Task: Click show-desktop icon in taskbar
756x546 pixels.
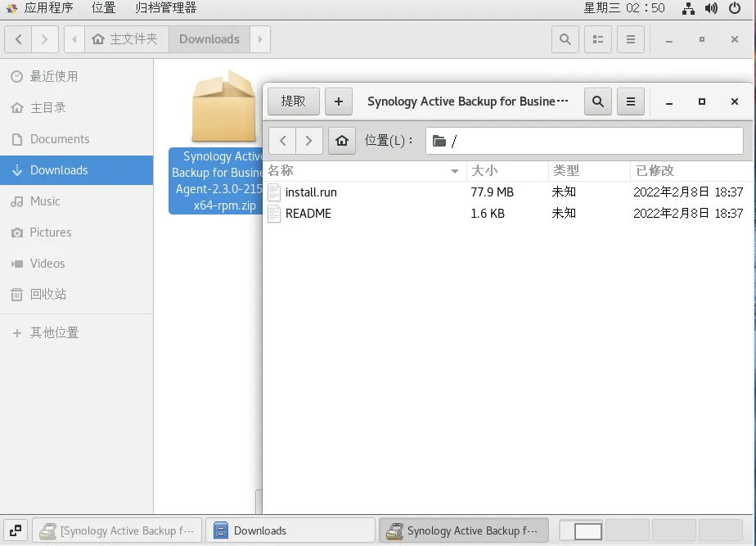Action: point(16,530)
